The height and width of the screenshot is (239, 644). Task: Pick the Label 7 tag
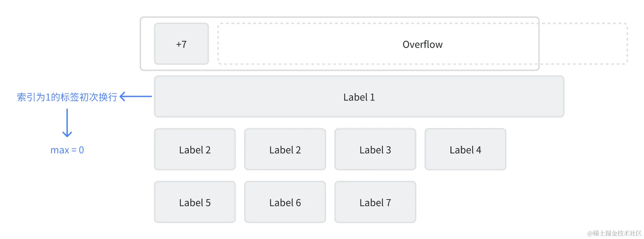pos(375,203)
